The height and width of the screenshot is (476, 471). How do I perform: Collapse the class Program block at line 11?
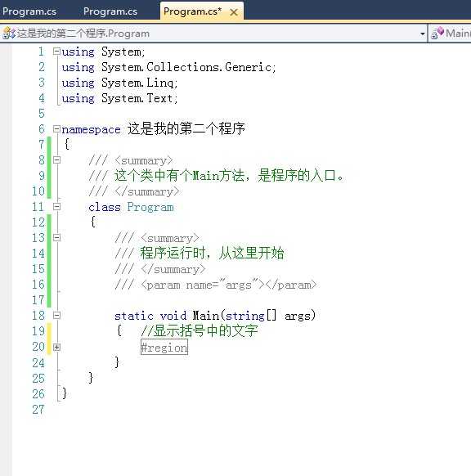(x=56, y=207)
